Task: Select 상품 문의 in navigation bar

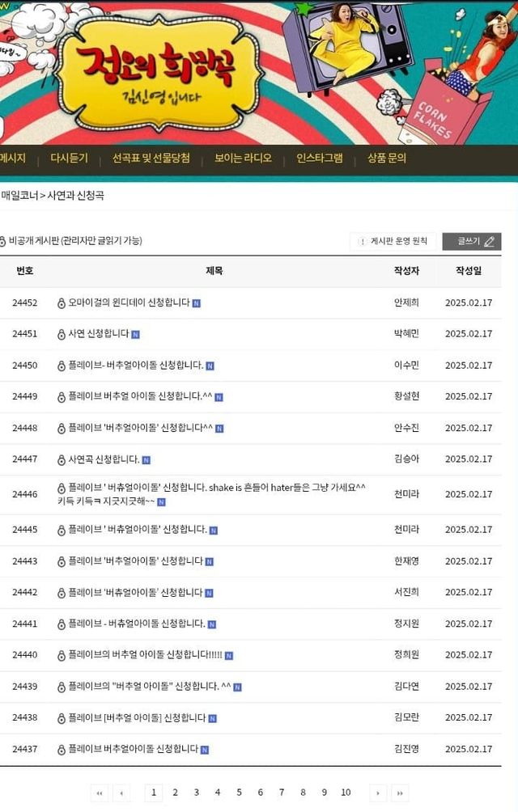Action: pyautogui.click(x=387, y=159)
